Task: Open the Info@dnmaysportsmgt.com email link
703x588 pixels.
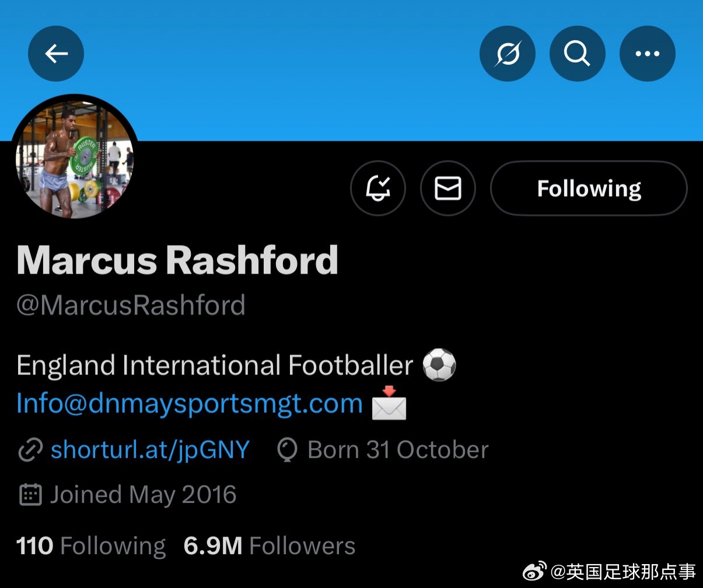Action: [x=190, y=403]
